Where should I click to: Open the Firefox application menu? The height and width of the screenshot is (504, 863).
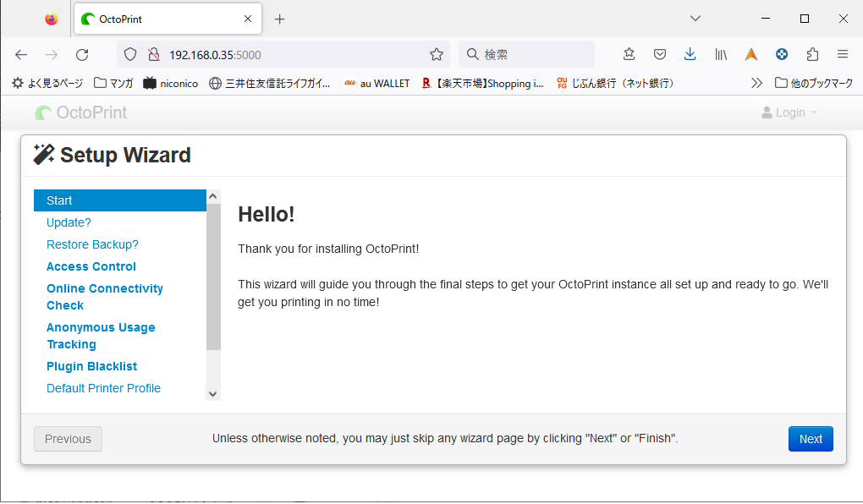[x=843, y=54]
